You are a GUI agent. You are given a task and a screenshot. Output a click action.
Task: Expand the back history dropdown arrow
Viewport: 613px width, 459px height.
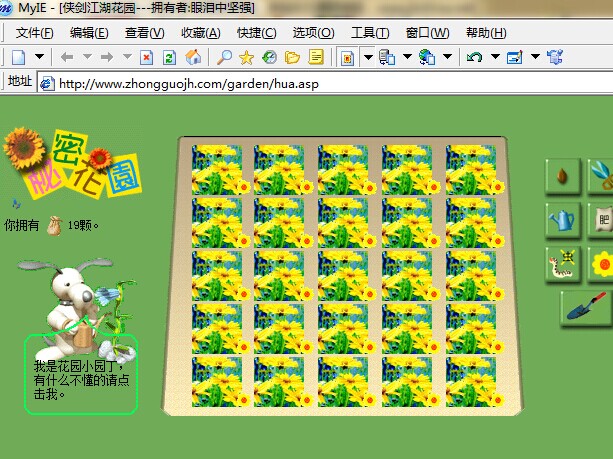pyautogui.click(x=87, y=57)
